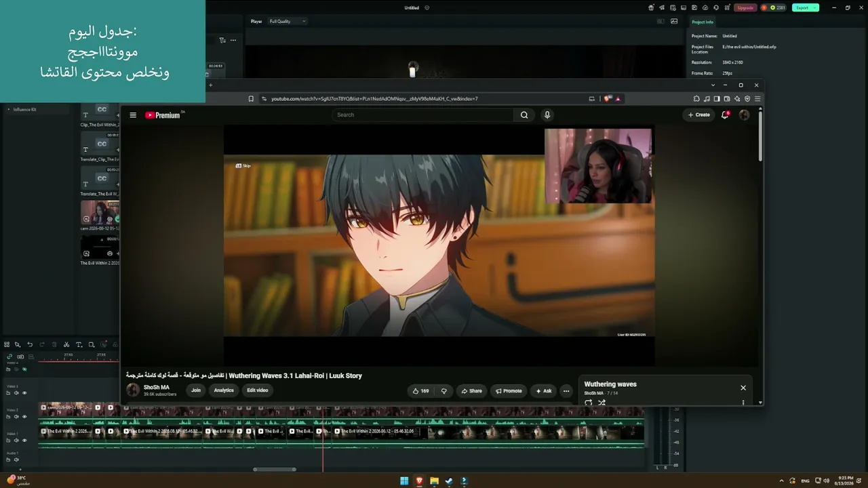Open the Filmora gift box icon
Image resolution: width=868 pixels, height=488 pixels.
pyautogui.click(x=651, y=7)
